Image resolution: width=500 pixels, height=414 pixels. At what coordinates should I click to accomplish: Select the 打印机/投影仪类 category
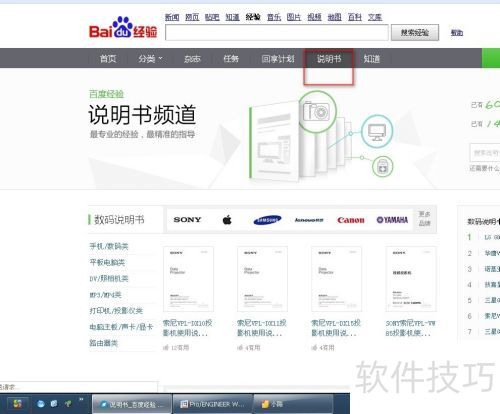[116, 311]
